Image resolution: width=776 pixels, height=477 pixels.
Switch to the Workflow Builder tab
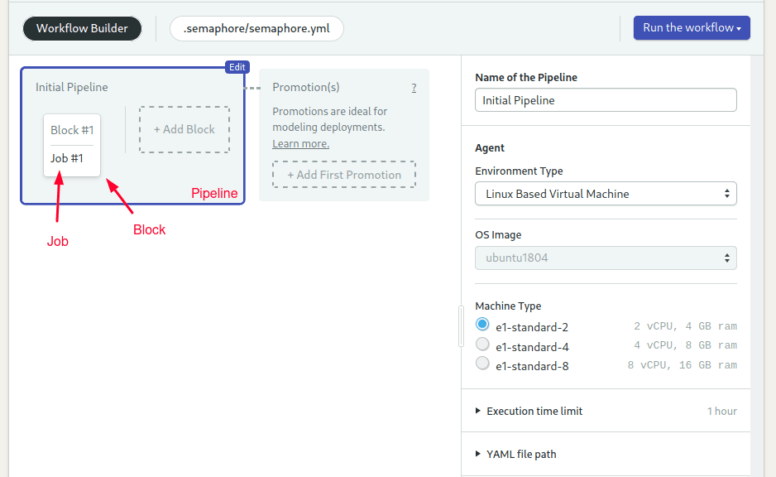click(x=82, y=28)
